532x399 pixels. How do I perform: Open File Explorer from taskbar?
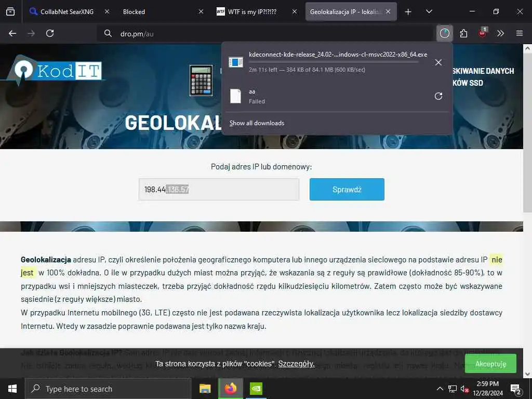pos(205,389)
